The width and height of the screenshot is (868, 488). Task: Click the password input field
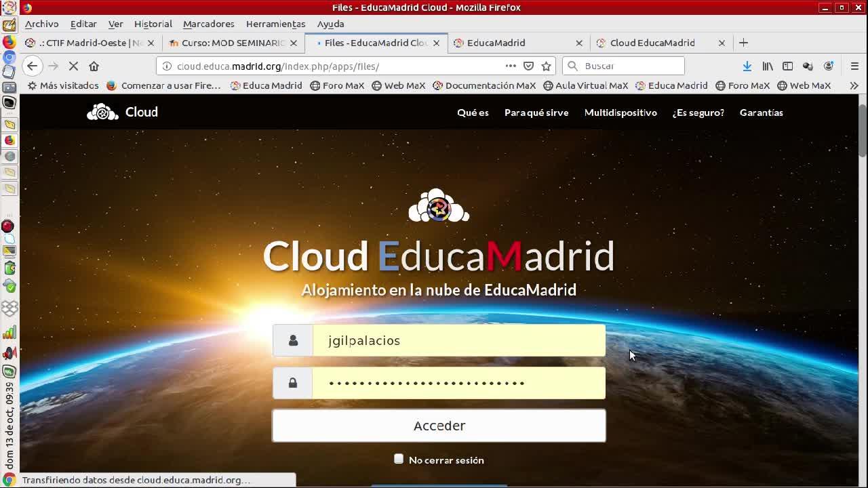coord(458,383)
